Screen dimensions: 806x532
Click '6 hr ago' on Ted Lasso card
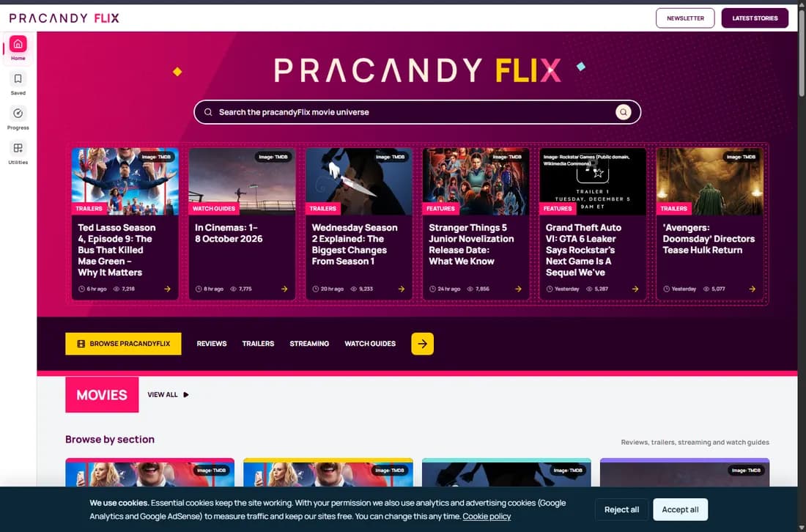[97, 289]
